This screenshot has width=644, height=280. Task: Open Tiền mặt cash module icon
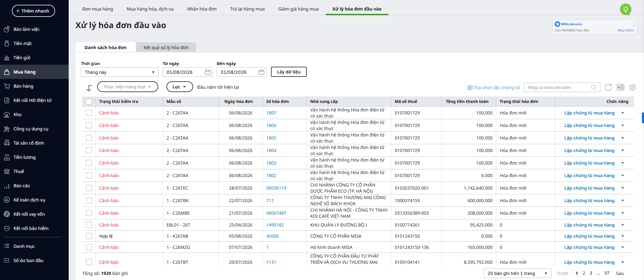[7, 43]
